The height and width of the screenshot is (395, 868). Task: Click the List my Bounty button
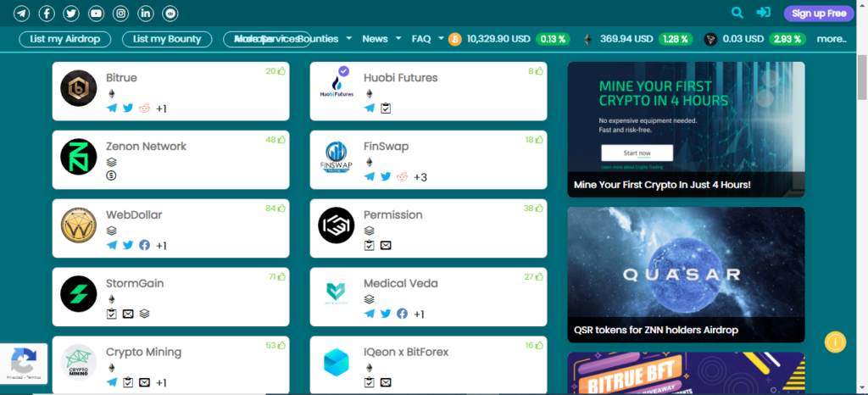(167, 39)
